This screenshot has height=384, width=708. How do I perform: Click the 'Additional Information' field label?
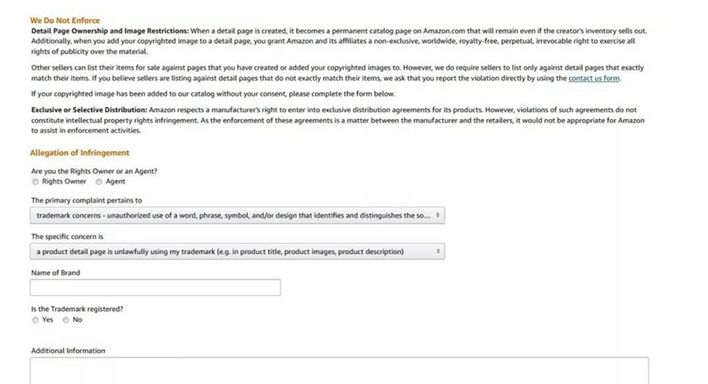[x=68, y=351]
